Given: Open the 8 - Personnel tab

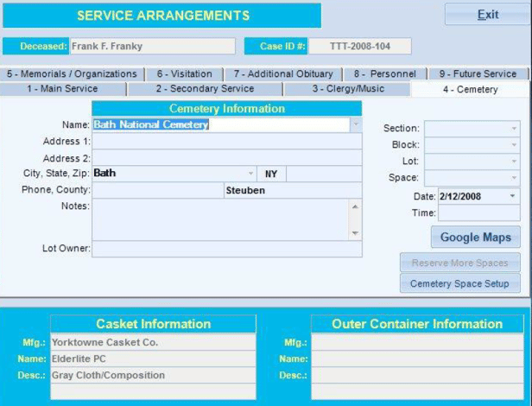Looking at the screenshot, I should (384, 74).
